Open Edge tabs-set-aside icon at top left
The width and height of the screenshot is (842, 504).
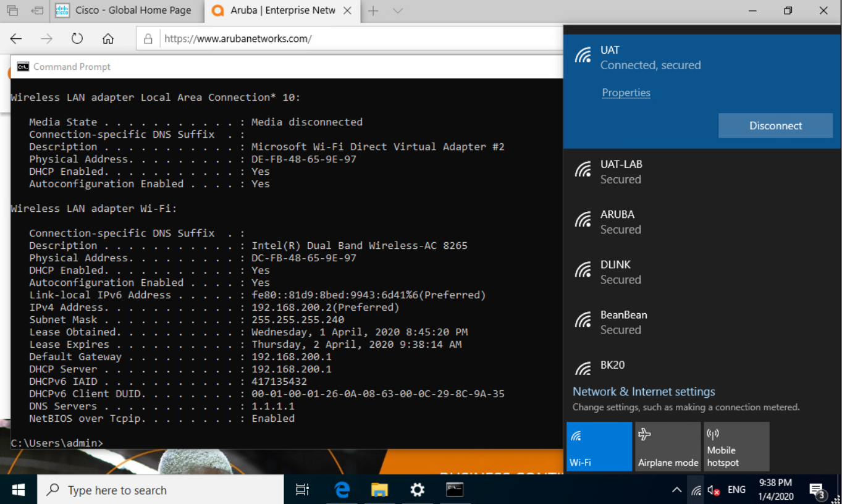pos(12,10)
